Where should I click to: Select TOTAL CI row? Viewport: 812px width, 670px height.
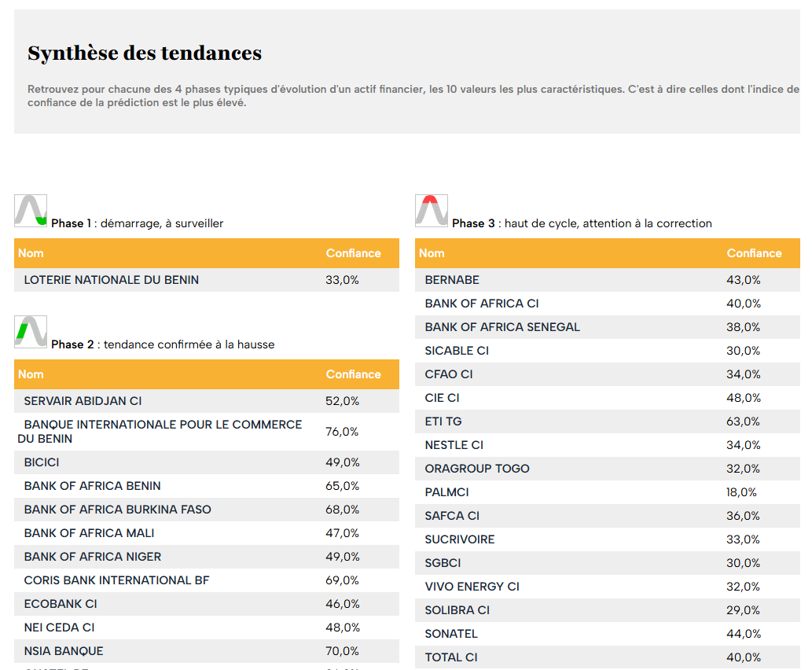[x=608, y=657]
